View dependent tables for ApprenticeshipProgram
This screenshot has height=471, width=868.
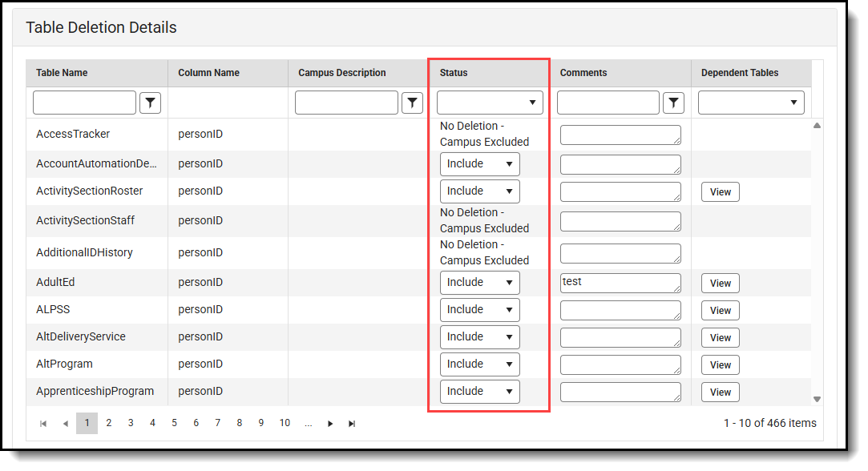click(x=719, y=392)
